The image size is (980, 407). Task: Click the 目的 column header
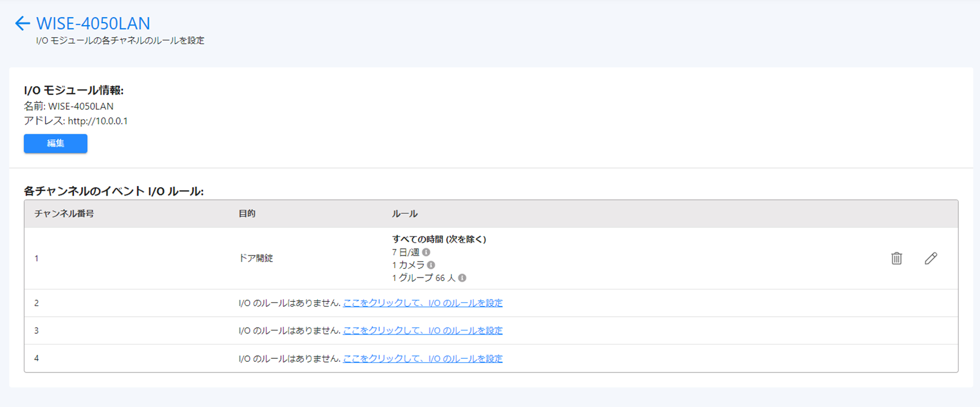click(247, 213)
